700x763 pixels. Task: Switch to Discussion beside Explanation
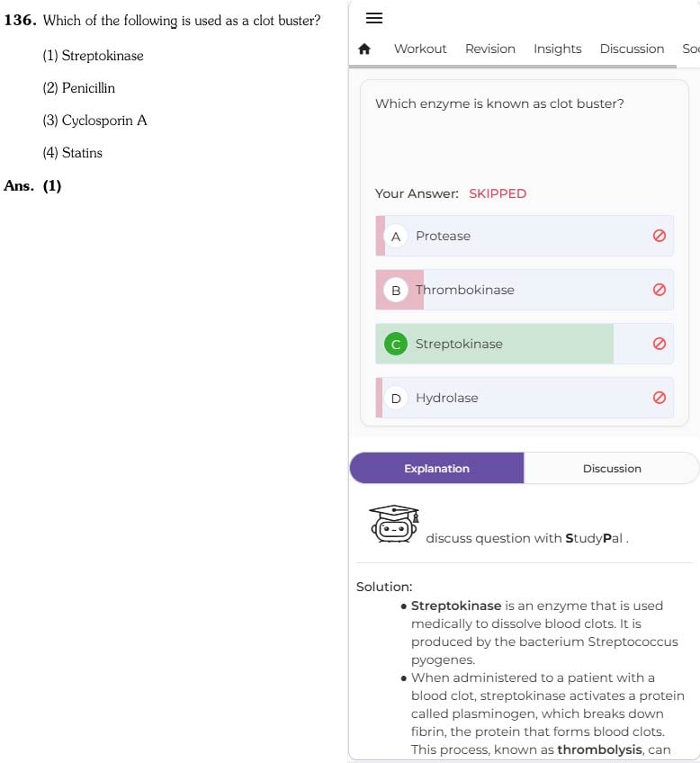pos(612,468)
